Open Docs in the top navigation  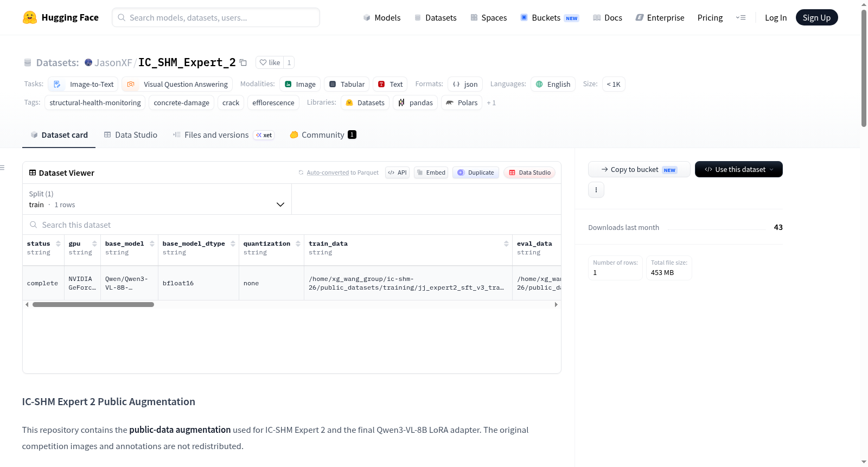(x=608, y=17)
